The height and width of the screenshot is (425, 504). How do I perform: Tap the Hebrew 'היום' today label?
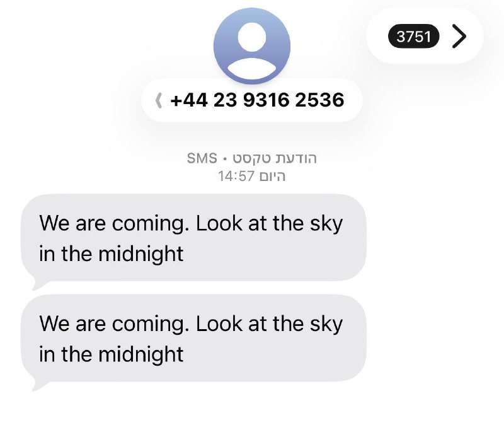pos(272,177)
